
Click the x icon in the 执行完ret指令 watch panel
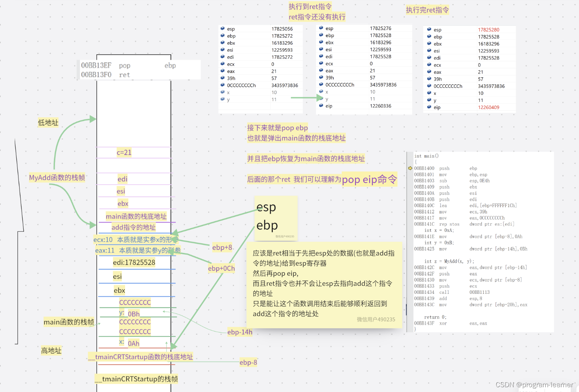tap(429, 93)
